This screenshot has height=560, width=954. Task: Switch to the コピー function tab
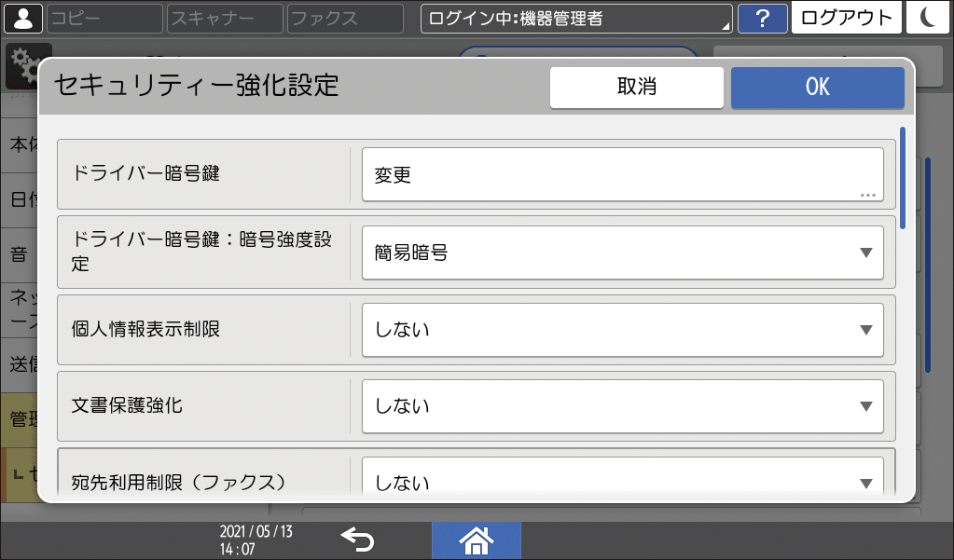pos(103,18)
